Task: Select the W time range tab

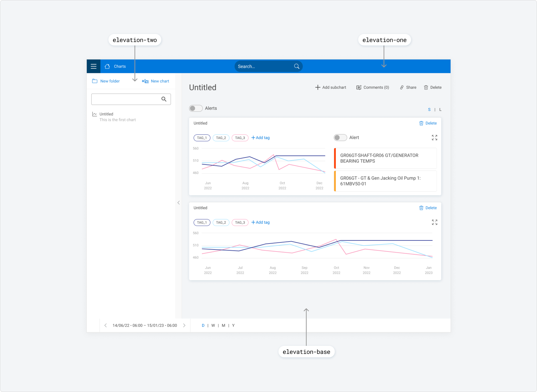Action: pos(213,326)
